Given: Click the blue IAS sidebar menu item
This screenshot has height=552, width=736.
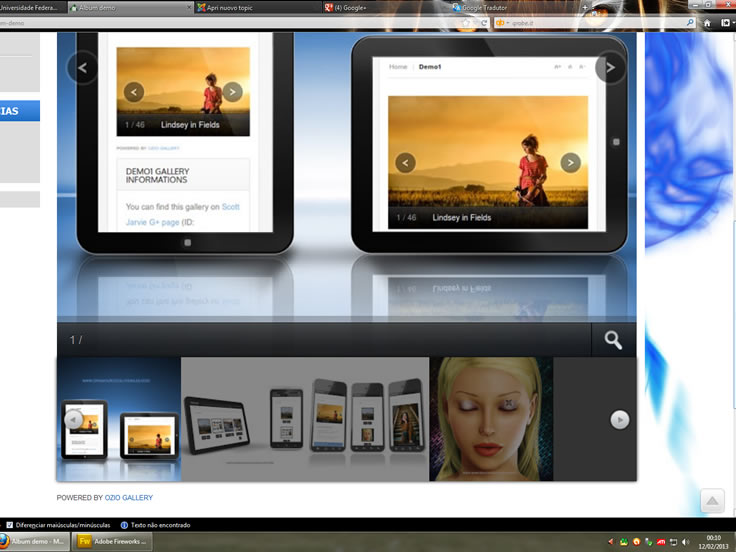Looking at the screenshot, I should [20, 111].
